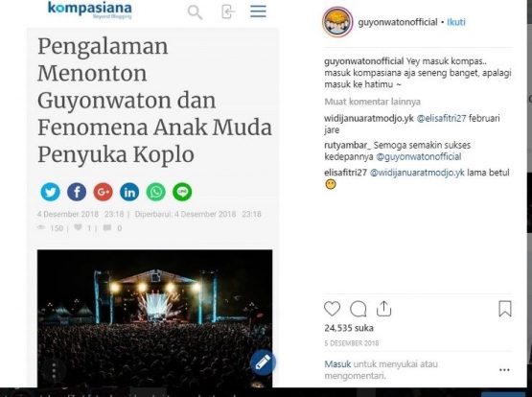This screenshot has width=532, height=397.
Task: Share article on Facebook icon
Action: pos(77,192)
